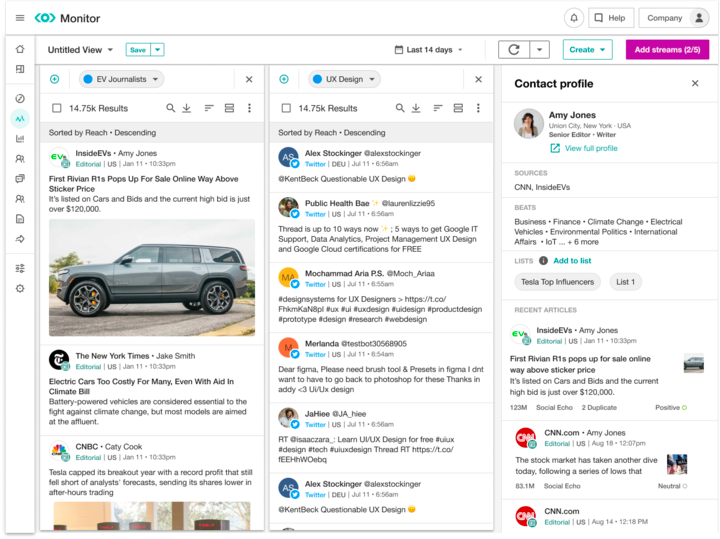Download EV Journalists stream results

tap(186, 108)
